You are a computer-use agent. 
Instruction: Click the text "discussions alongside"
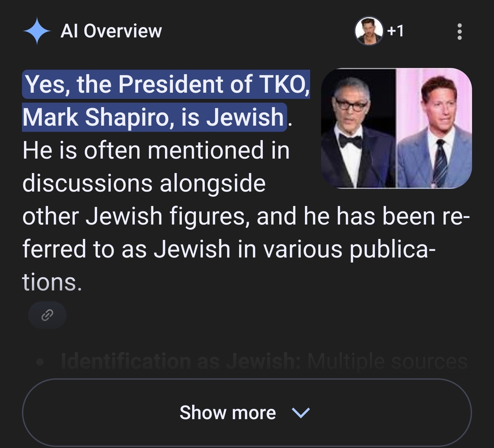pos(144,183)
